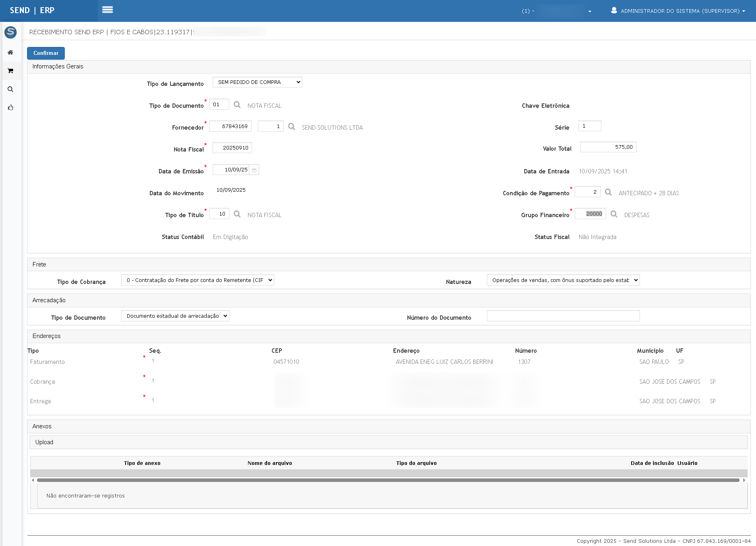756x546 pixels.
Task: Open administrator user menu
Action: [678, 11]
